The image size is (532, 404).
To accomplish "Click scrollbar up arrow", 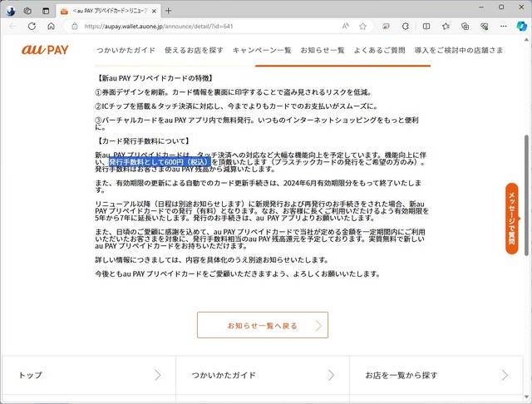I will [526, 40].
